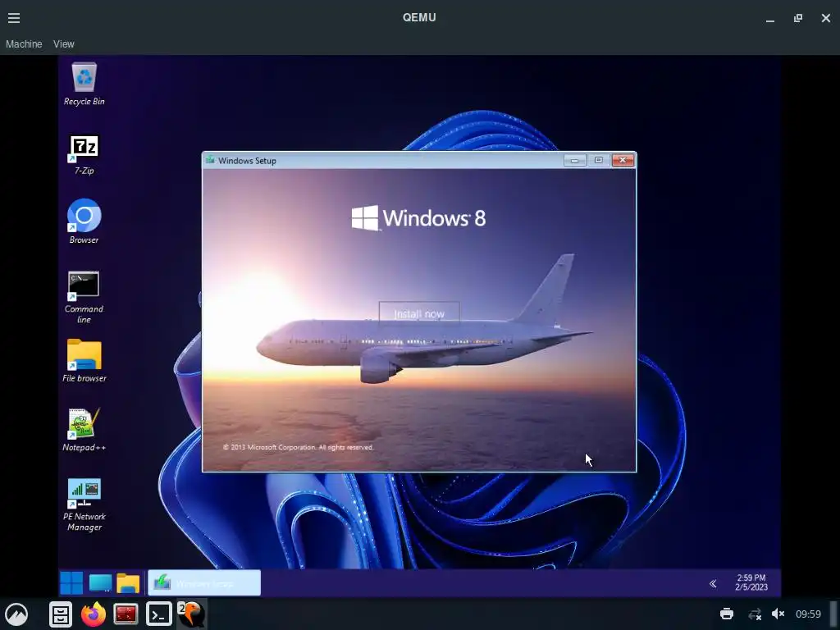Open the guest Windows Start button
The height and width of the screenshot is (630, 840).
71,583
